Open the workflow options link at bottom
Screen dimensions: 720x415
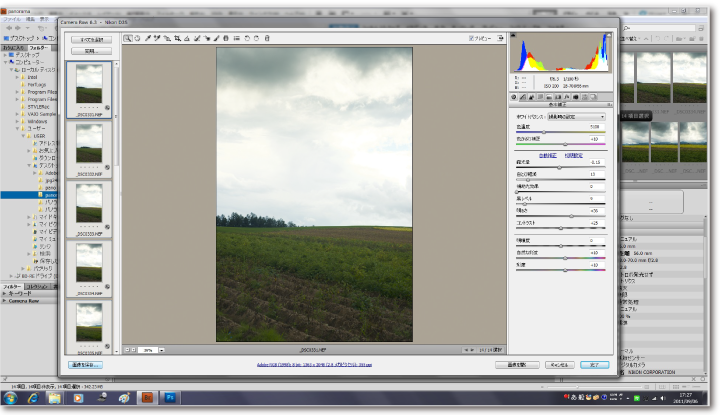[x=301, y=365]
